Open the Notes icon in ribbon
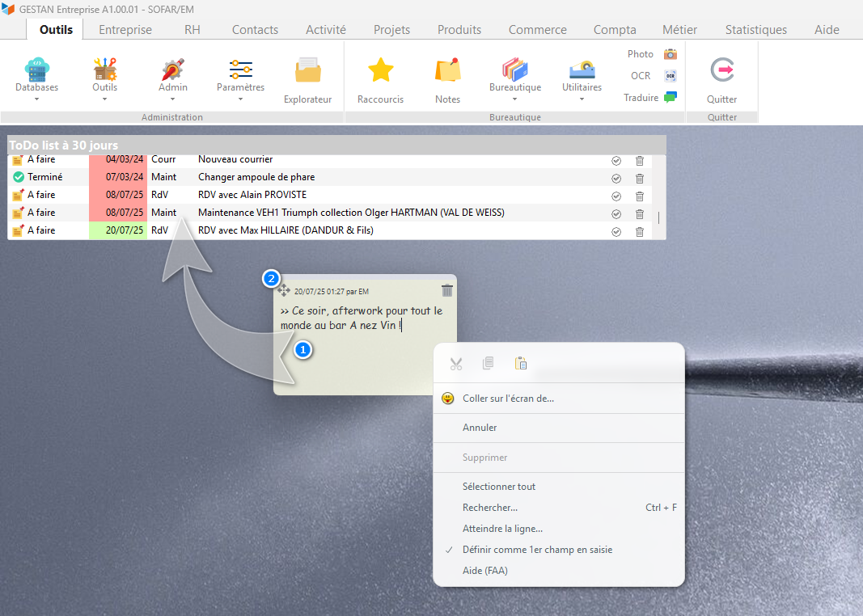This screenshot has height=616, width=863. click(x=447, y=71)
